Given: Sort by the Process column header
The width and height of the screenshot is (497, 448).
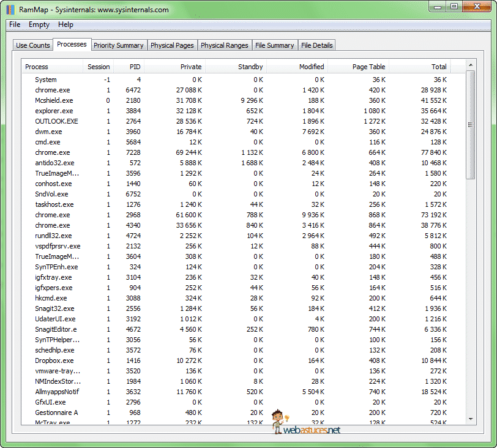Looking at the screenshot, I should click(52, 67).
